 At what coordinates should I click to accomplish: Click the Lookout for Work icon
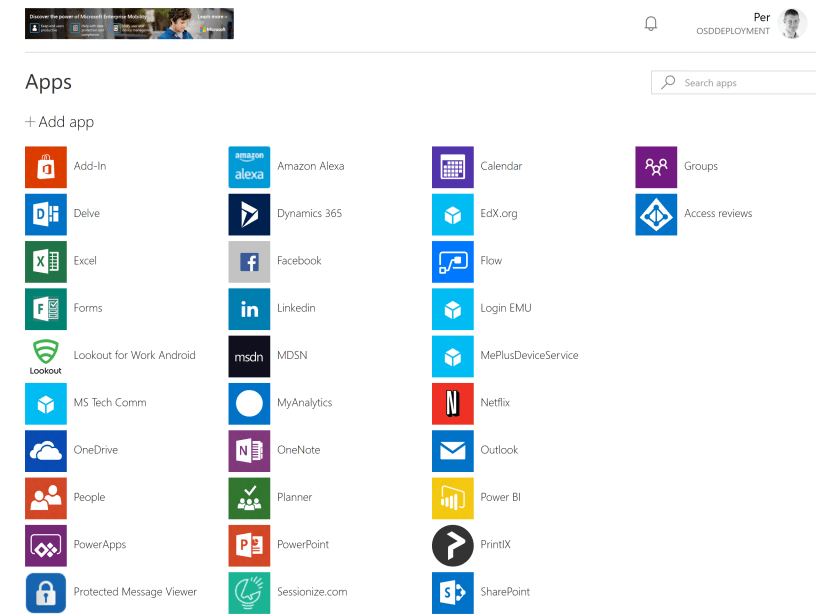tap(46, 356)
